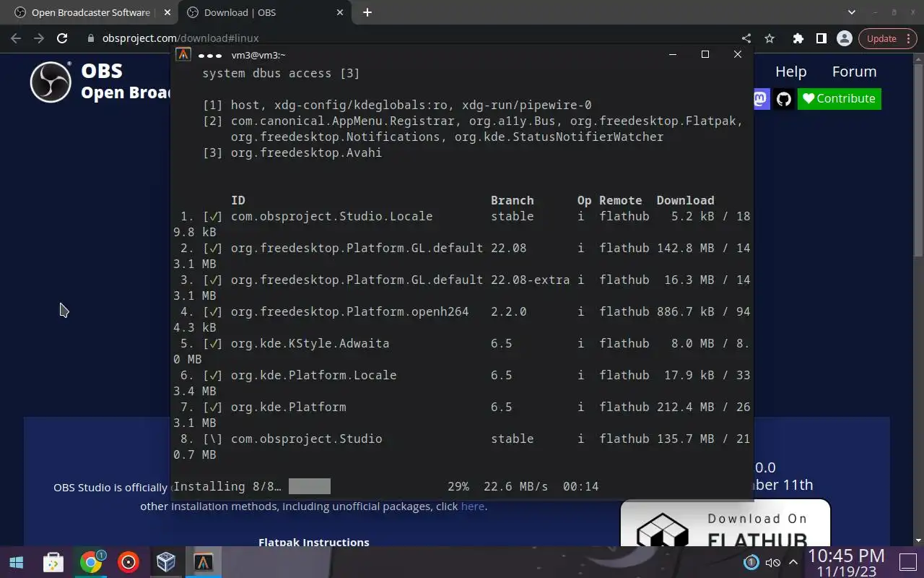Click the terminal app icon in titlebar

(183, 55)
